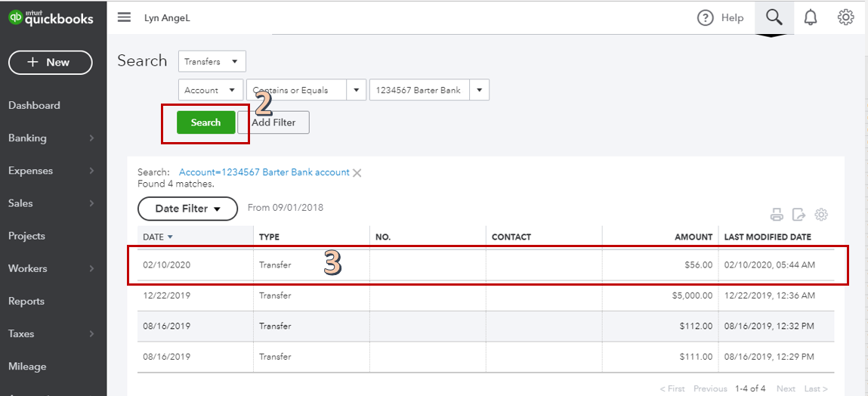868x396 pixels.
Task: Open the Date Filter dropdown
Action: pyautogui.click(x=187, y=209)
